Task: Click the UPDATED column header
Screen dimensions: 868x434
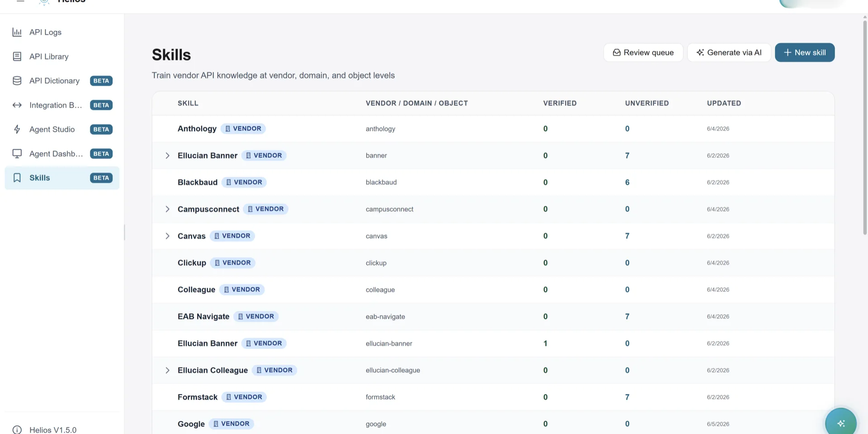Action: (x=724, y=103)
